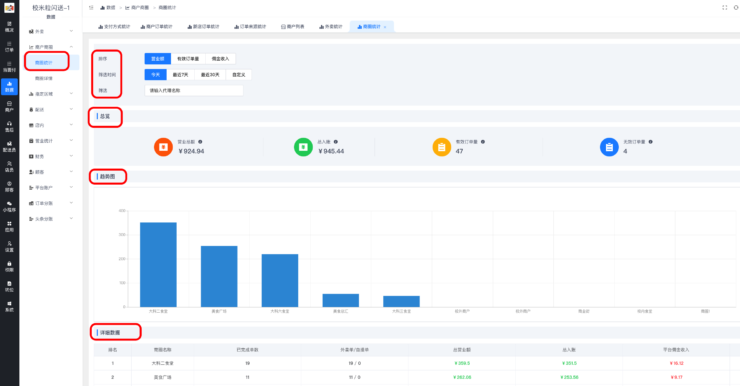The image size is (740, 386).
Task: Click info icon next to 总入账
Action: (x=336, y=142)
